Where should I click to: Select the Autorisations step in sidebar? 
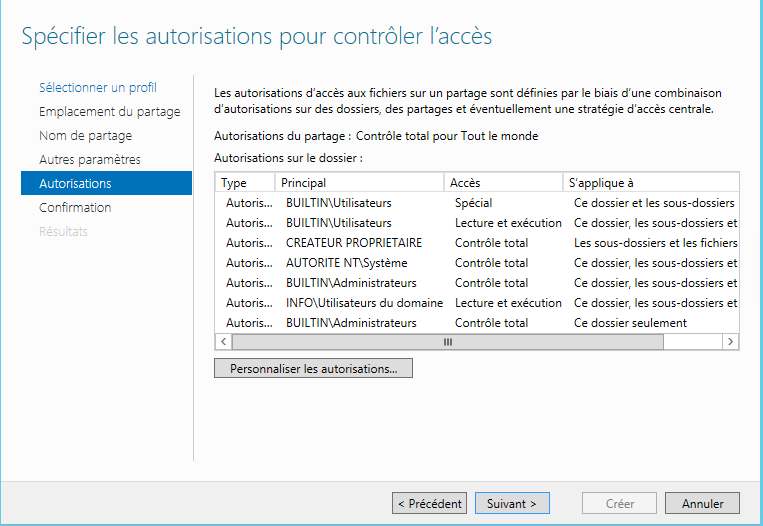[x=106, y=183]
